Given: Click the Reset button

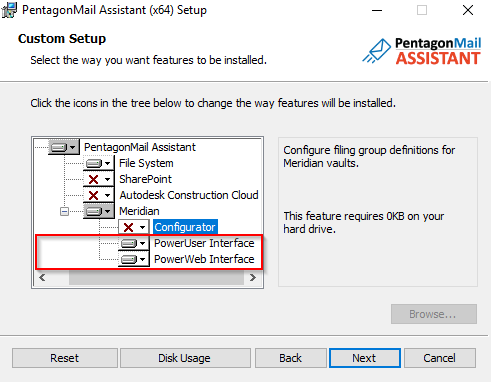Looking at the screenshot, I should [65, 358].
